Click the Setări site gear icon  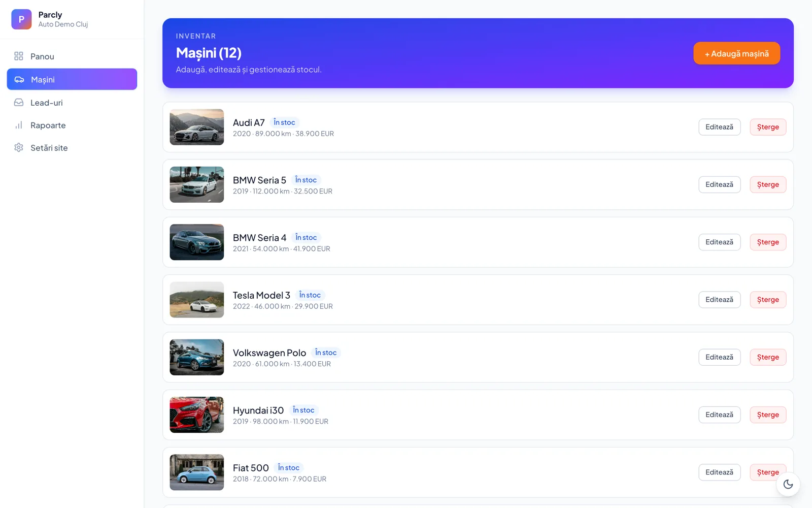point(19,147)
